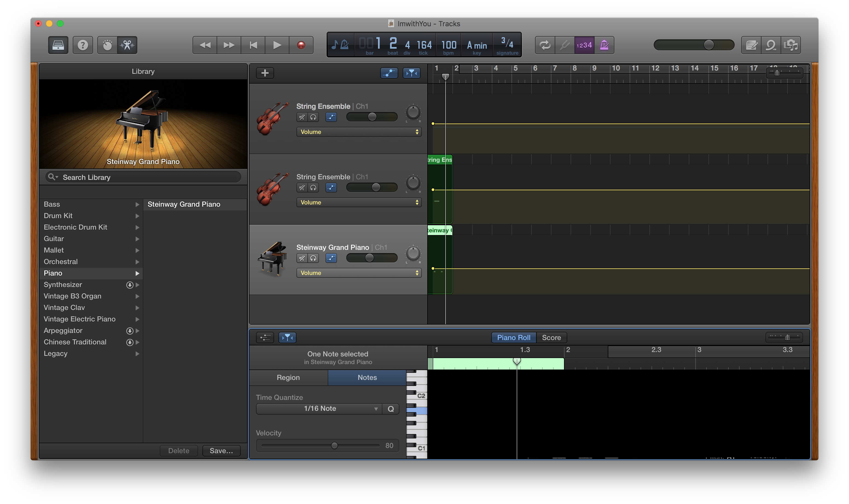The width and height of the screenshot is (849, 504).
Task: Open the Library panel button
Action: pyautogui.click(x=58, y=45)
